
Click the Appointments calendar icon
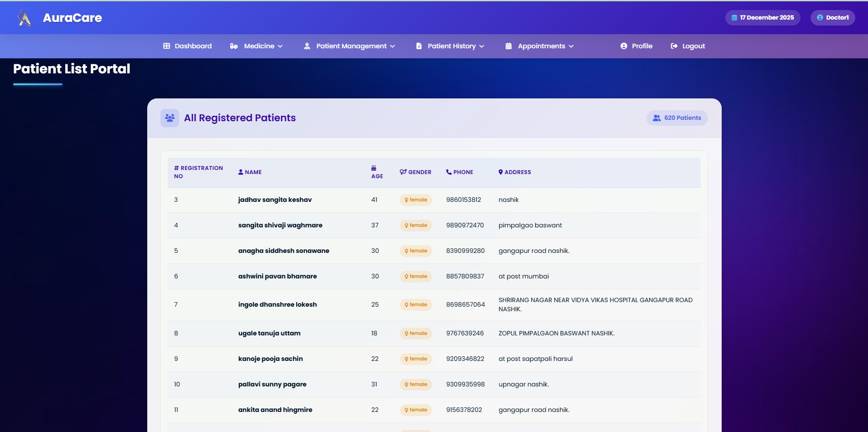[509, 46]
